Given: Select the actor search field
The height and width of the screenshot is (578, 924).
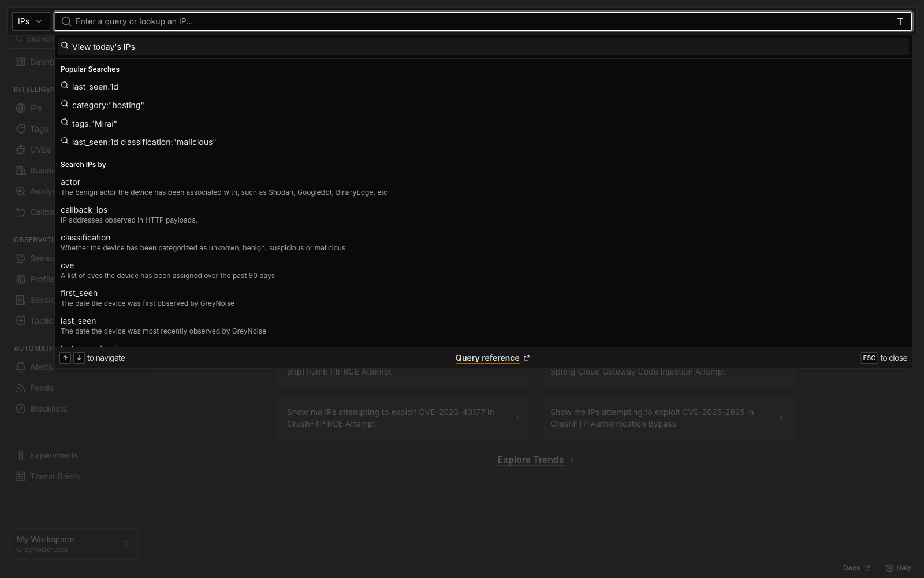Looking at the screenshot, I should pyautogui.click(x=483, y=187).
